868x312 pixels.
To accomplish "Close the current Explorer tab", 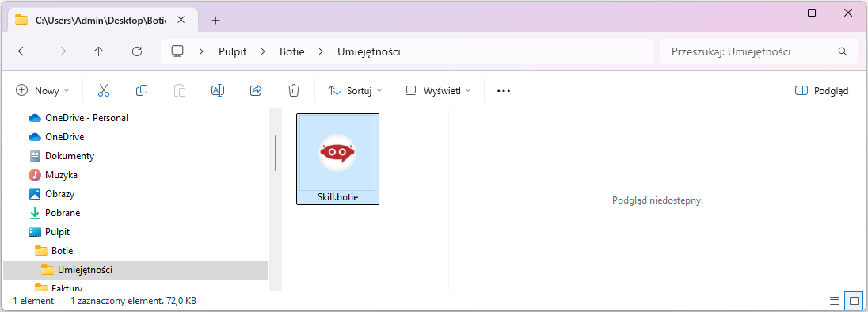I will click(x=181, y=21).
